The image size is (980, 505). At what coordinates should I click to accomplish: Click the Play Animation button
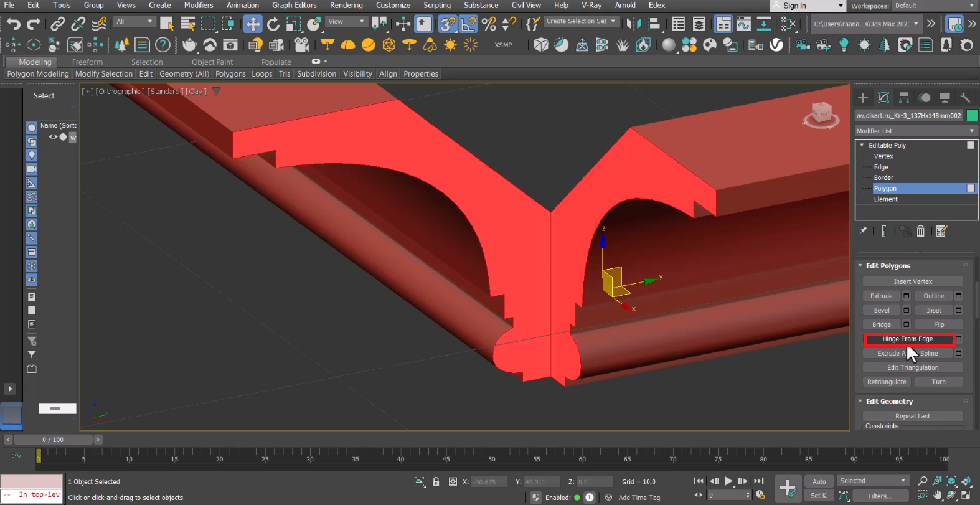(728, 481)
